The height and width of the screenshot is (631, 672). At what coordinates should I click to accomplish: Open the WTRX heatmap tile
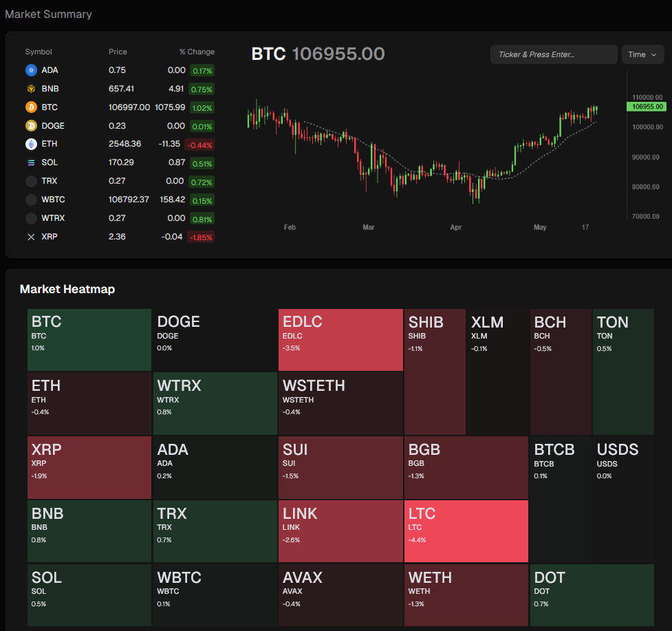[x=215, y=403]
